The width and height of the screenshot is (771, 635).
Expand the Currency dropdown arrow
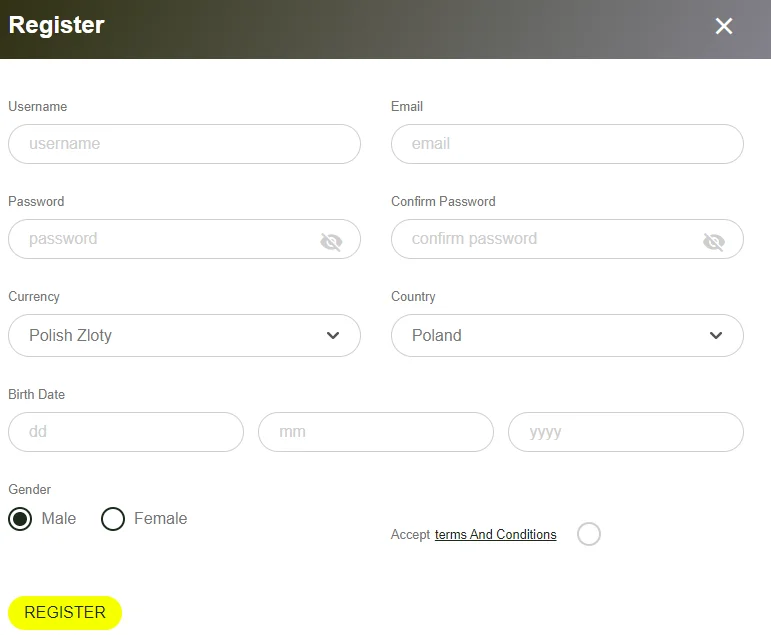(x=333, y=336)
